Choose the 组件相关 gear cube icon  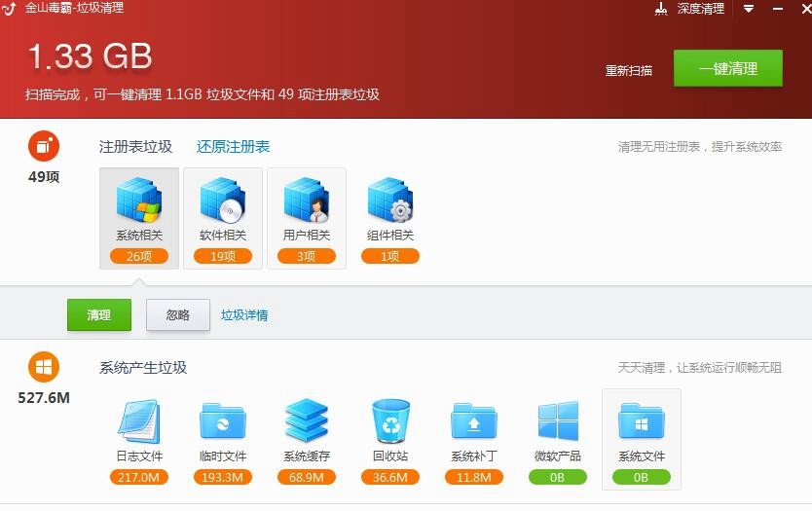[390, 200]
